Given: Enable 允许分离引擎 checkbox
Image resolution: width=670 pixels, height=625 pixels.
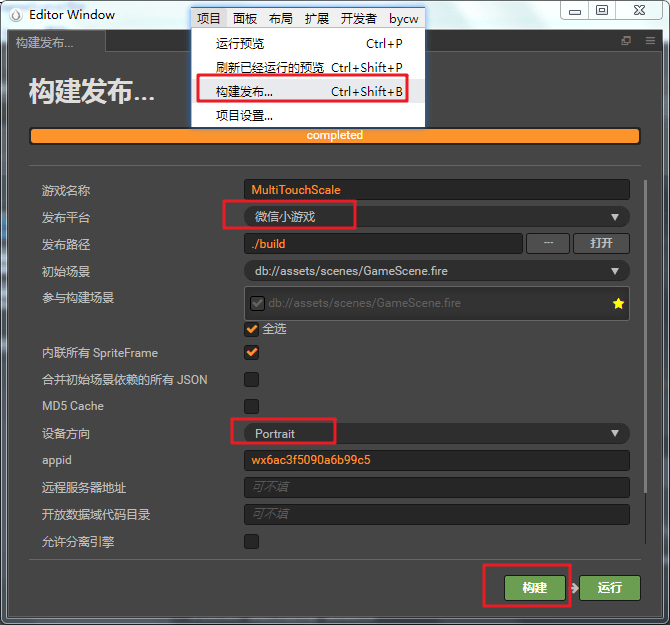Looking at the screenshot, I should tap(252, 541).
